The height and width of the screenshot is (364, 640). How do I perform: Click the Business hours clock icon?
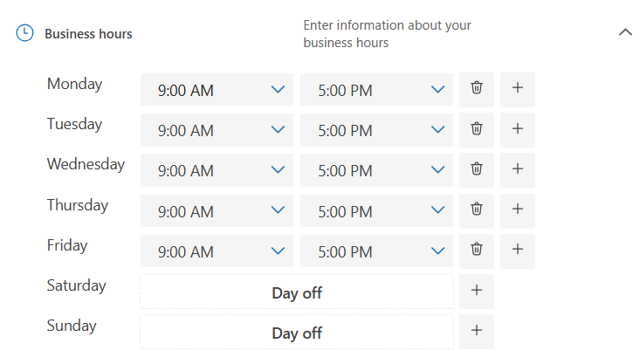point(25,33)
